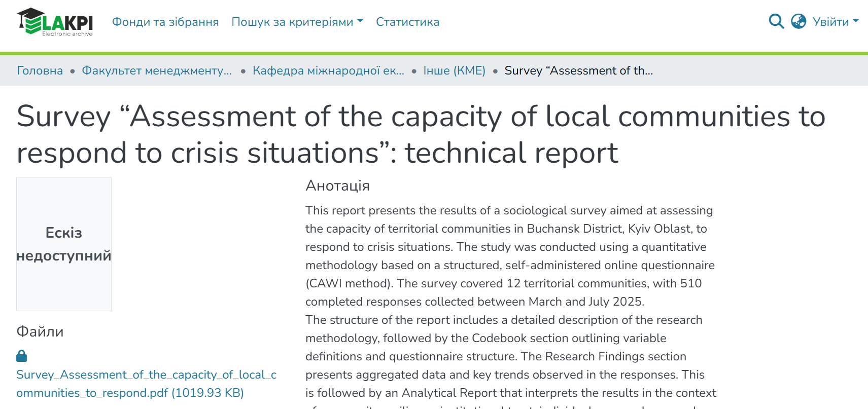This screenshot has height=409, width=868.
Task: Select the page title heading text
Action: (421, 134)
